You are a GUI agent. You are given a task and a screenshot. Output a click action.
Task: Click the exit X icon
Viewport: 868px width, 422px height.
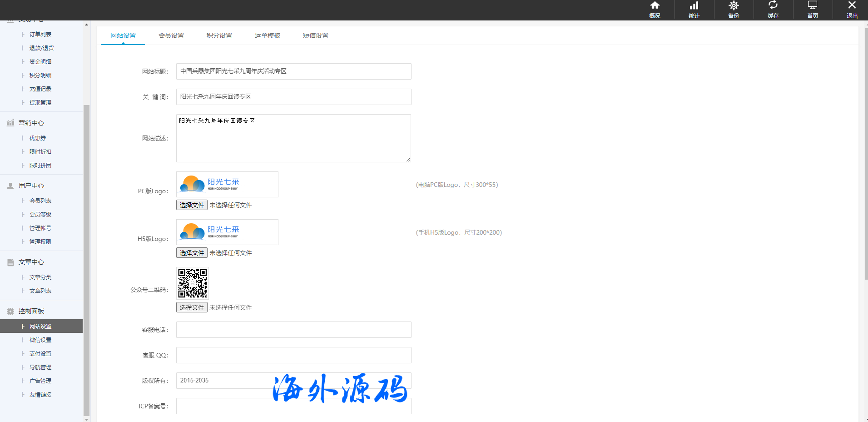(852, 6)
